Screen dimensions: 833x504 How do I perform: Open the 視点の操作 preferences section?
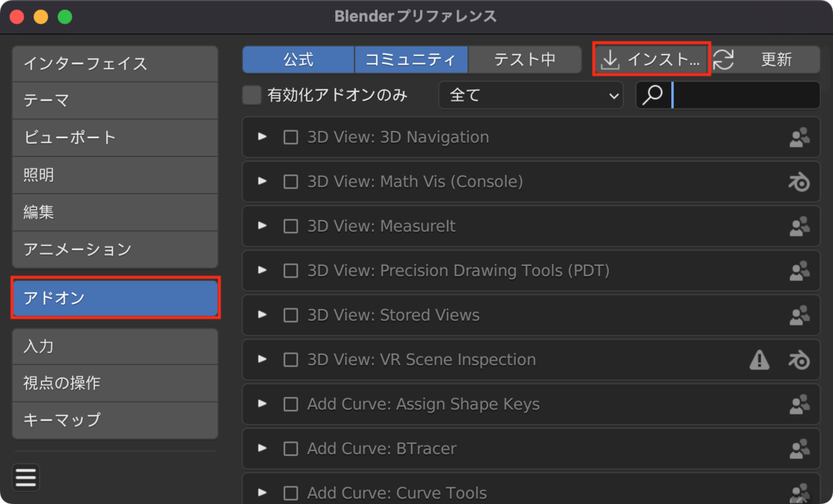[x=115, y=383]
